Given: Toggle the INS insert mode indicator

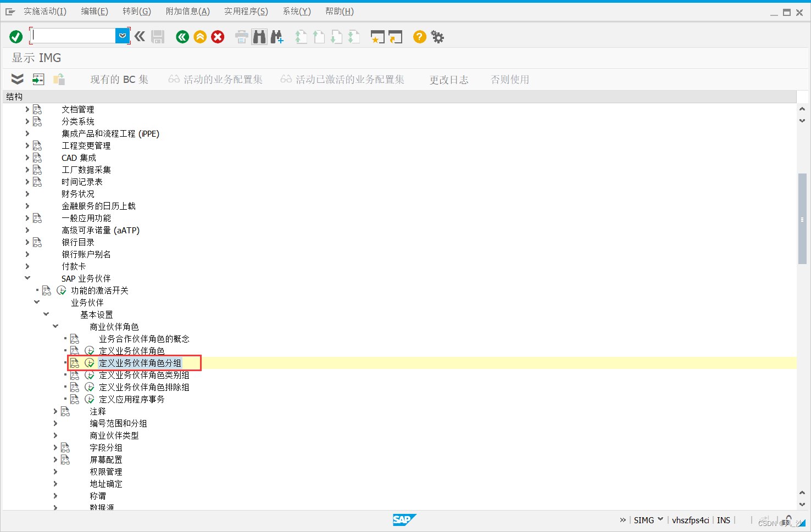Looking at the screenshot, I should tap(724, 520).
